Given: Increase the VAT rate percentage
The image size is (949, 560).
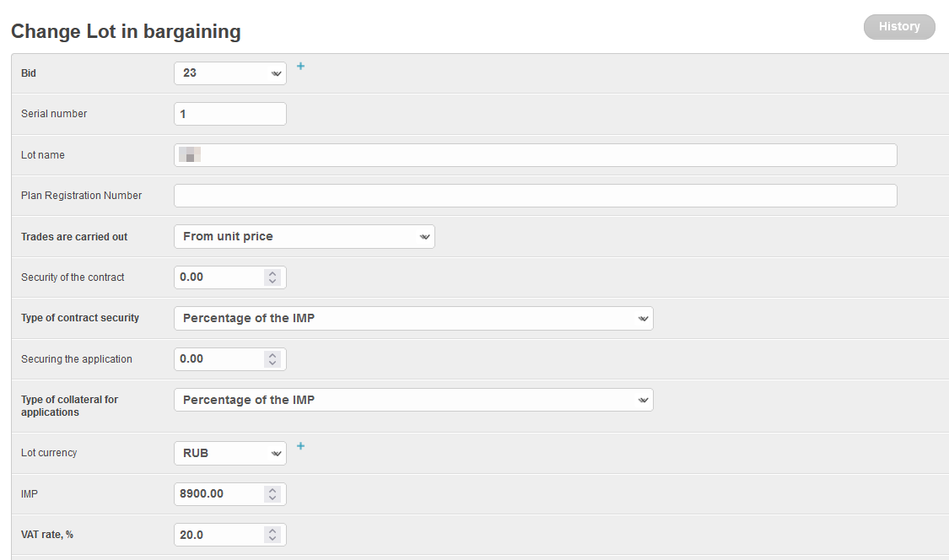Looking at the screenshot, I should click(272, 530).
